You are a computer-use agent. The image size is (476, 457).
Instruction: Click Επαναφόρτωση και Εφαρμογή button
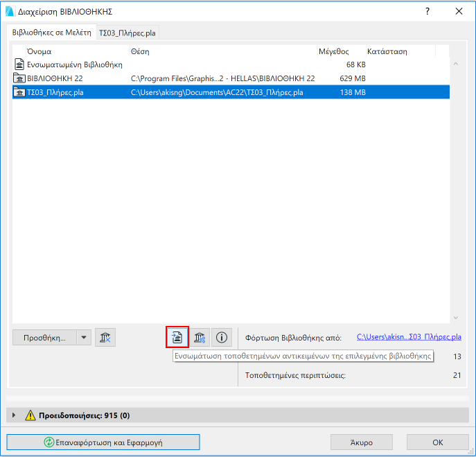pos(103,442)
